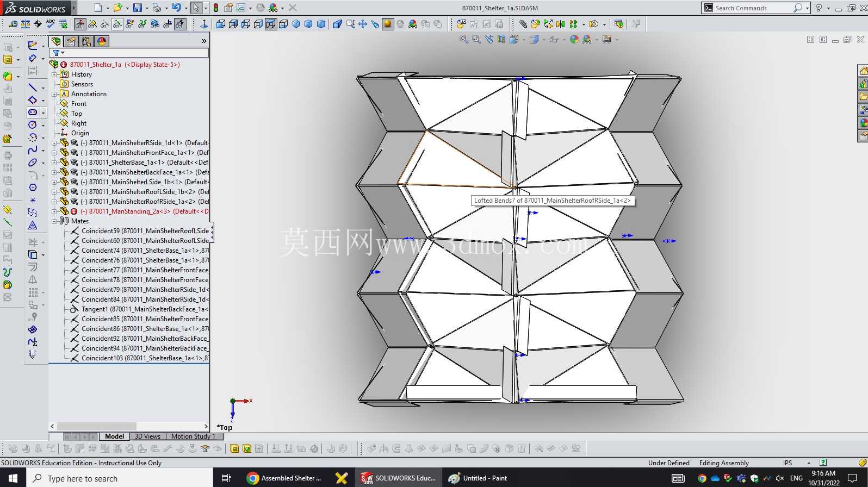Open the Print icon

(x=157, y=8)
